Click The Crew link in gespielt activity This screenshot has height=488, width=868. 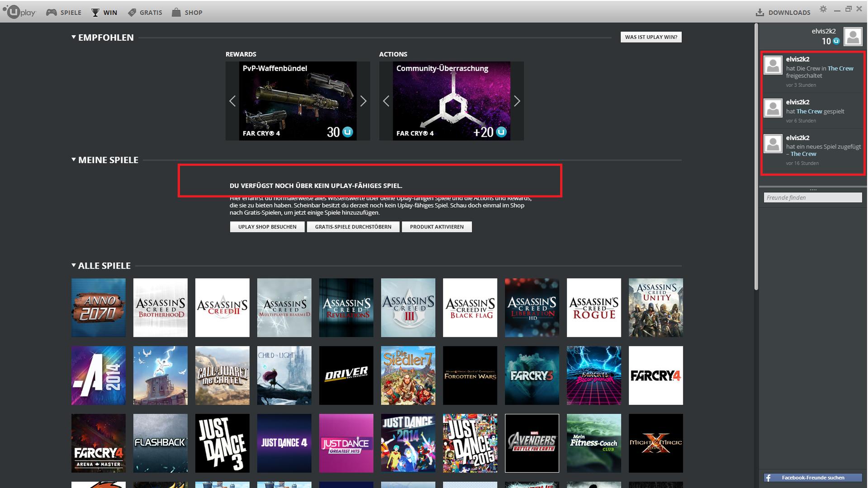[x=809, y=111]
